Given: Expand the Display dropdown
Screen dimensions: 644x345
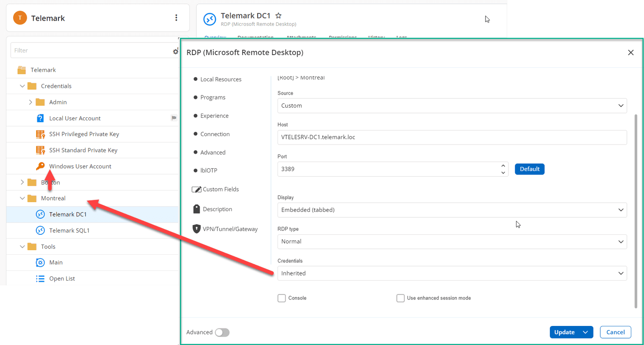Looking at the screenshot, I should pyautogui.click(x=452, y=210).
